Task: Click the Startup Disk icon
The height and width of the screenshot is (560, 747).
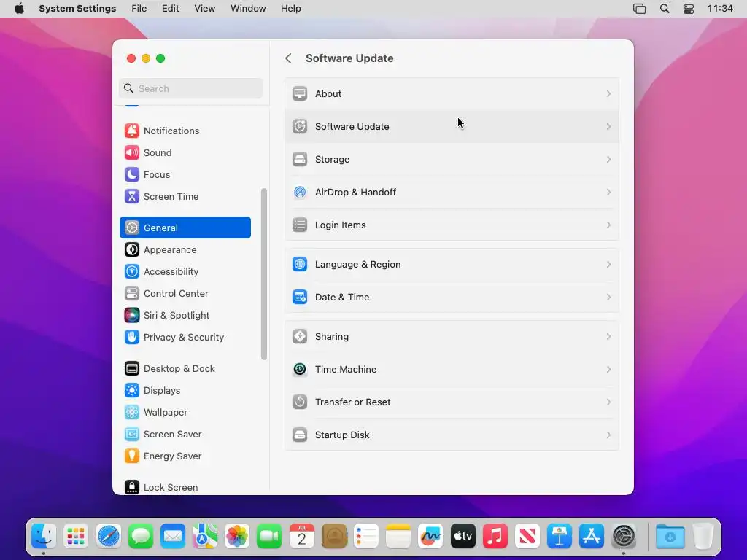Action: tap(300, 435)
